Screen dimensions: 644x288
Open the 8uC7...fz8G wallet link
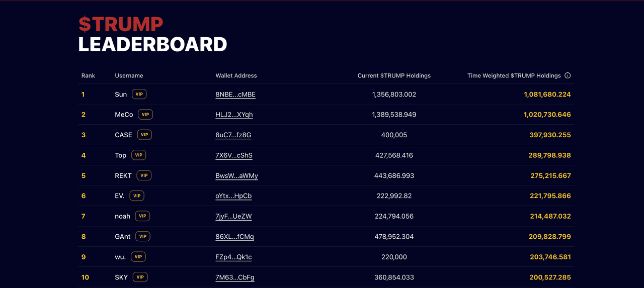(233, 135)
